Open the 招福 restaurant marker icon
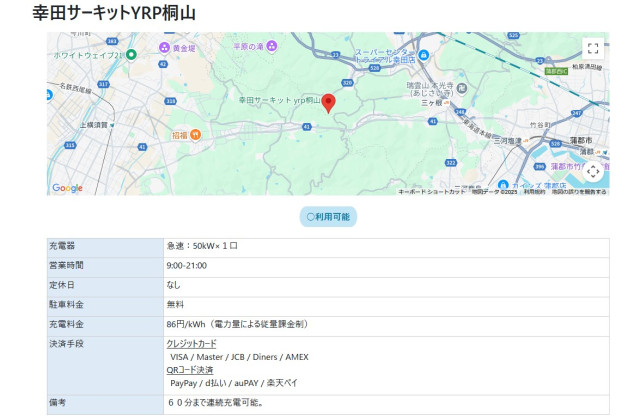The height and width of the screenshot is (416, 640). (x=196, y=135)
